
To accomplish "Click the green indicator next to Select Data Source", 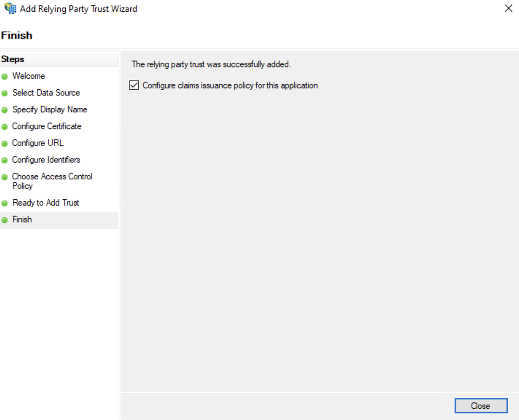I will pos(5,93).
